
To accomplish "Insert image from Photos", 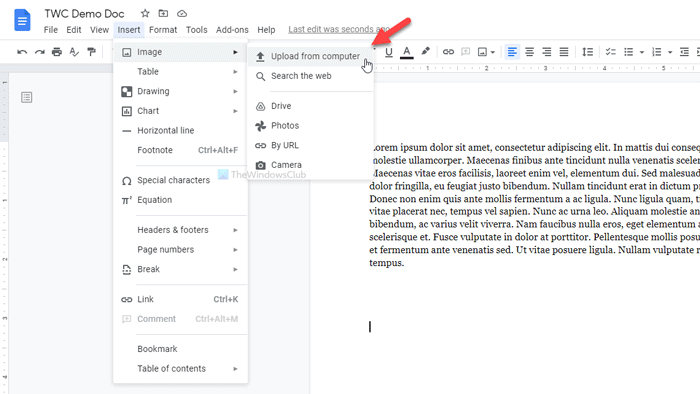I will click(310, 126).
